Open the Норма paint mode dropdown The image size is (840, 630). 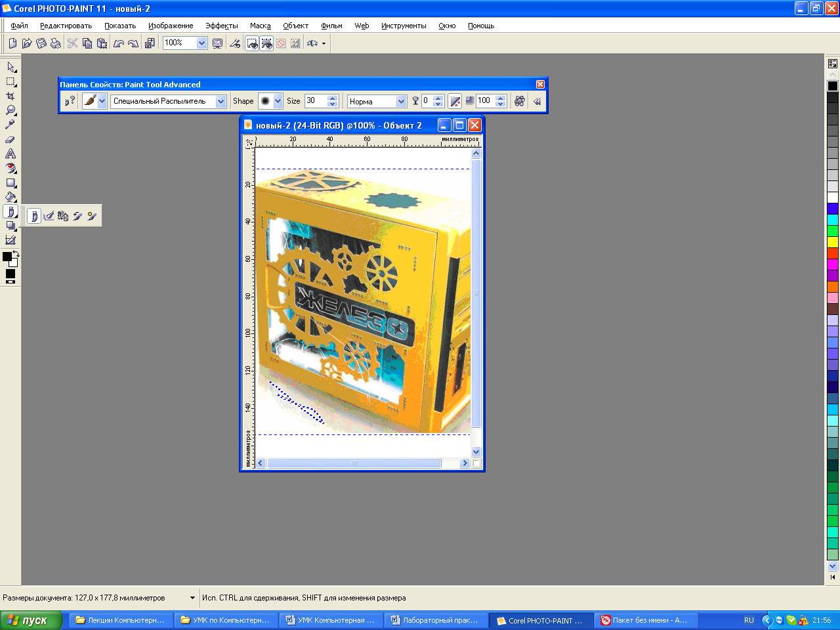point(401,101)
